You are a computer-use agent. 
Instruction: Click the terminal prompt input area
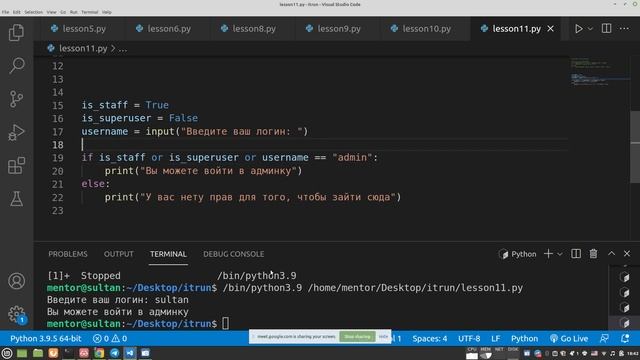click(x=225, y=324)
